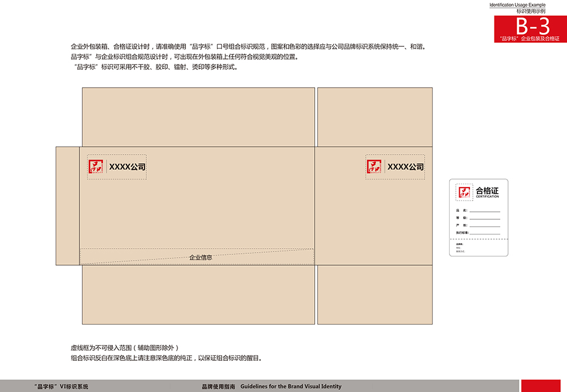Click the left XXXX公司 company name text

pos(127,167)
